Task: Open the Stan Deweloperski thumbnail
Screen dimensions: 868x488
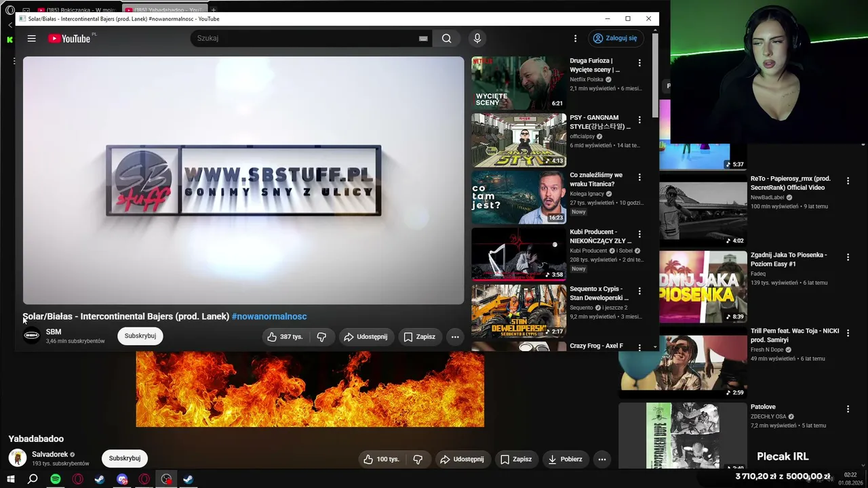Action: click(519, 311)
